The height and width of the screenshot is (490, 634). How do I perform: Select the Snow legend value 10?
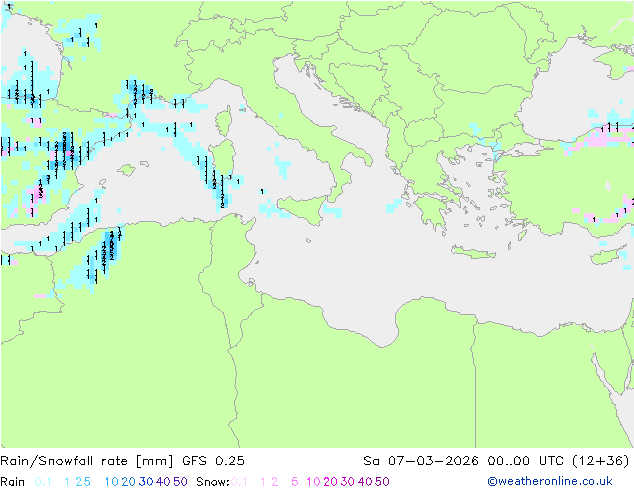[x=313, y=482]
